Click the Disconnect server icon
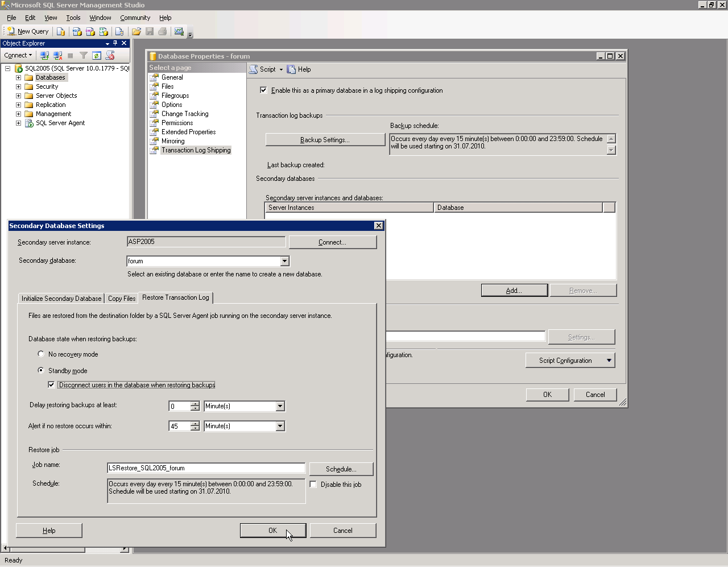Image resolution: width=728 pixels, height=567 pixels. [57, 55]
